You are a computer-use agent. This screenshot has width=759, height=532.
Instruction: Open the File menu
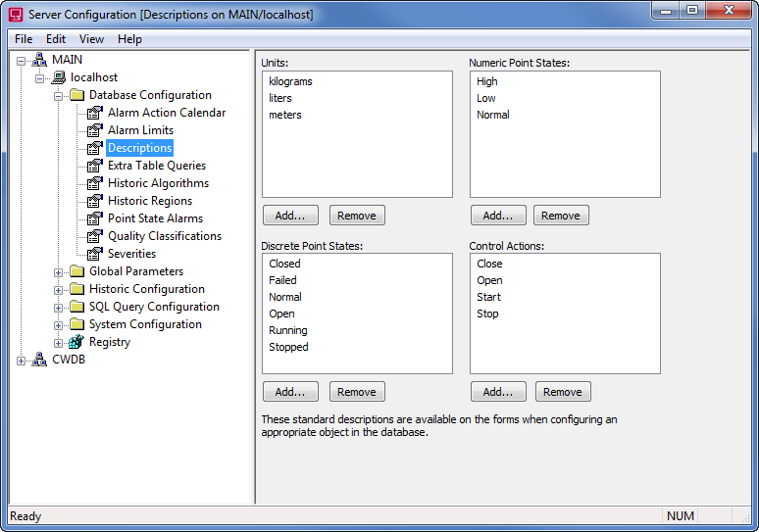24,39
